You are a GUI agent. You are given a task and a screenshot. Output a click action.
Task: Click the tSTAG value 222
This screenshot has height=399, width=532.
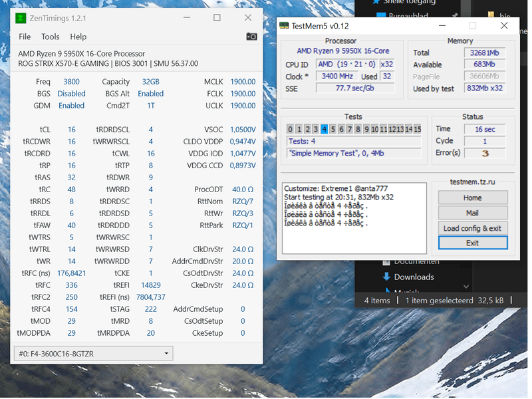[151, 309]
